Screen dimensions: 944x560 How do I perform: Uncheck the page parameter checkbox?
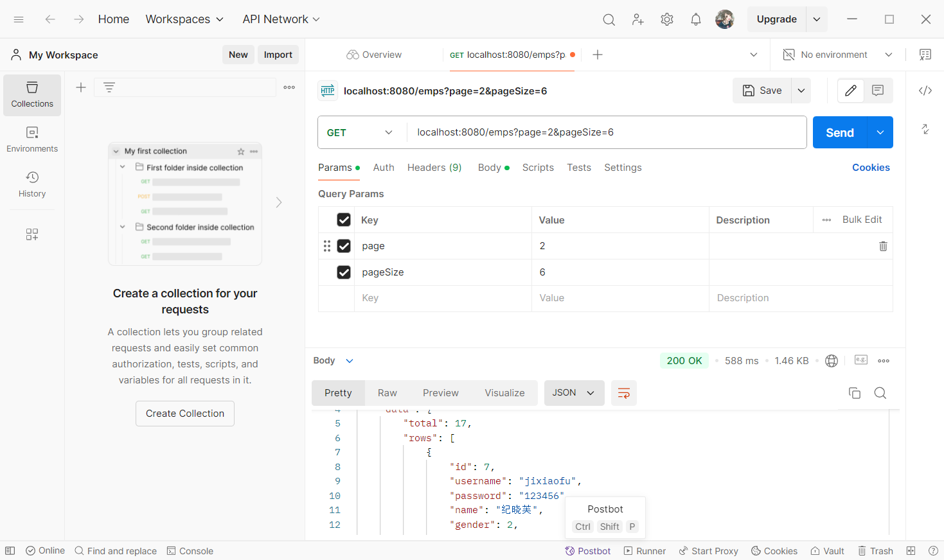click(x=344, y=246)
